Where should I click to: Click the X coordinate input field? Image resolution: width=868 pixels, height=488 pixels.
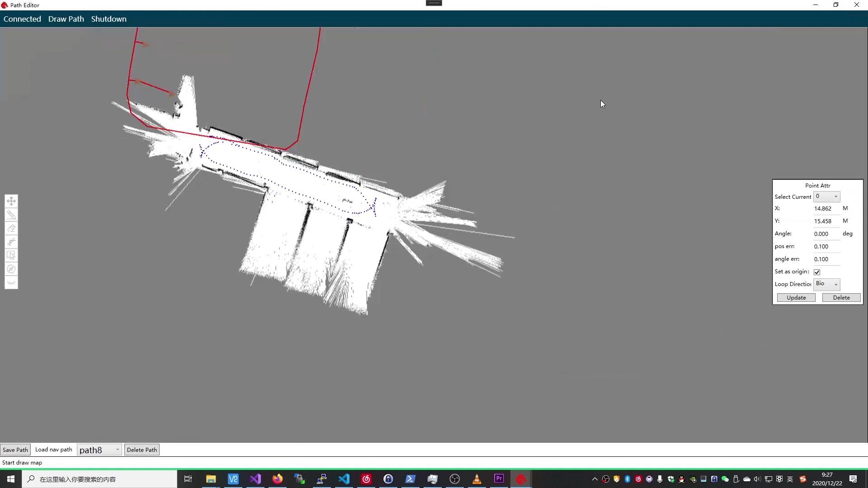[826, 209]
